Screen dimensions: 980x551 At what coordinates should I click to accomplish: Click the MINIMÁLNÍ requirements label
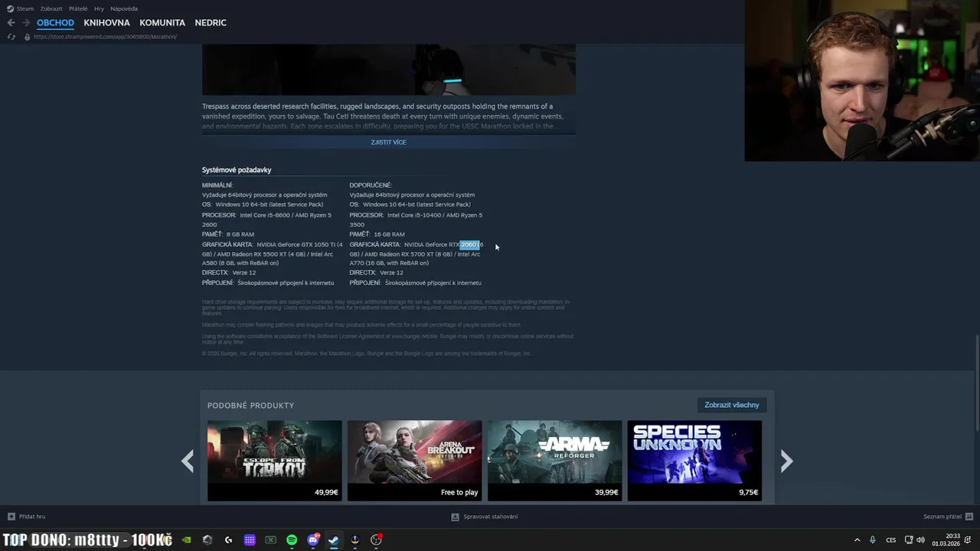click(x=217, y=185)
